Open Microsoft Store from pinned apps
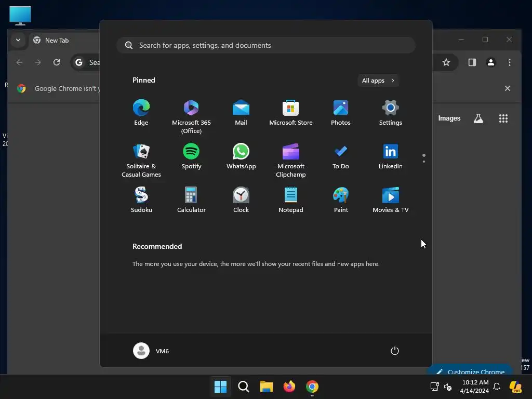Screen dimensions: 532x399 coord(291,113)
